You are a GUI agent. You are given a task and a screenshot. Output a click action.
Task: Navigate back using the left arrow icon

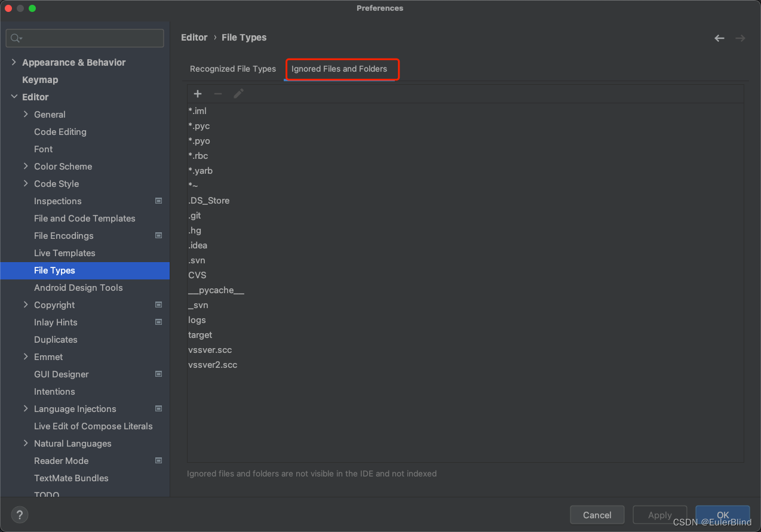click(x=719, y=38)
